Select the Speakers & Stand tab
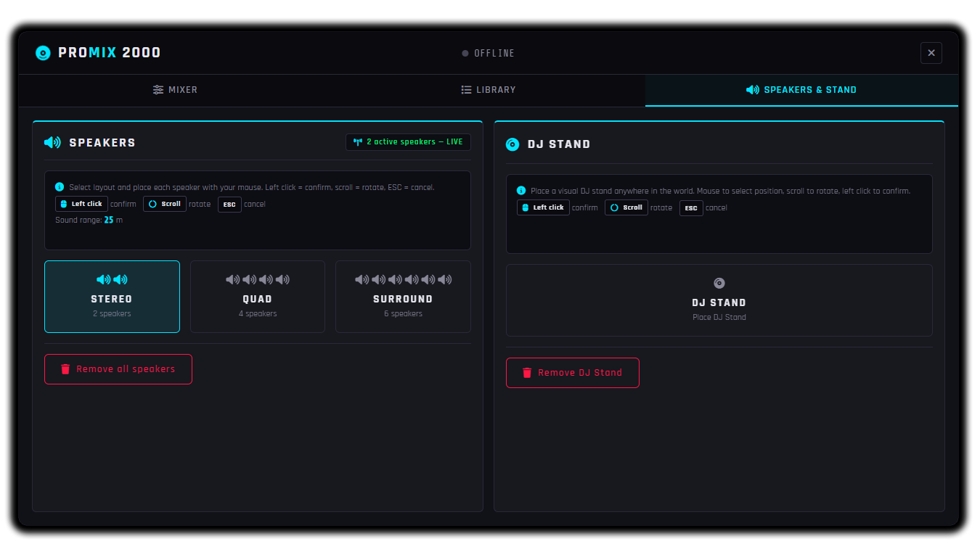The width and height of the screenshot is (980, 552). 801,90
